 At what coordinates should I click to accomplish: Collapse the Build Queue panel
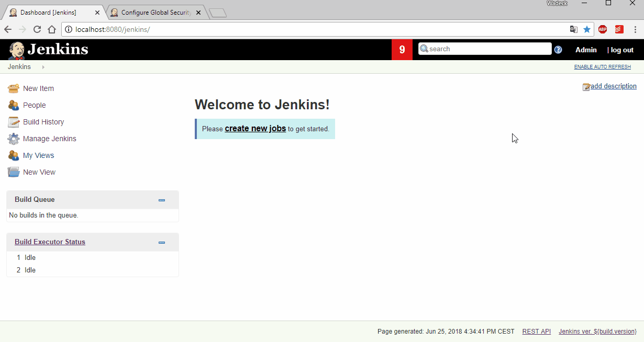pyautogui.click(x=162, y=200)
